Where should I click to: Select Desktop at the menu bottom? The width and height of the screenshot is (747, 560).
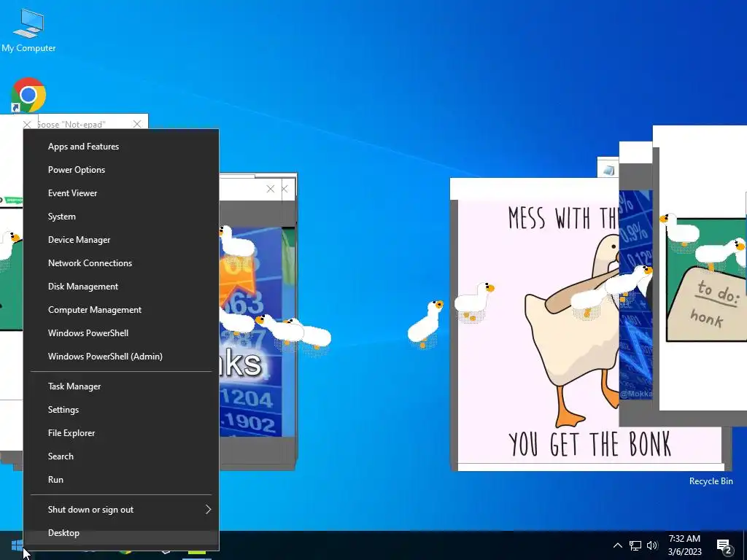(122, 533)
